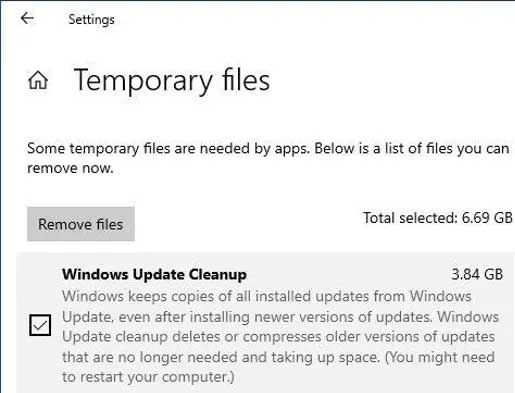515x393 pixels.
Task: Click the Temporary files page heading
Action: point(172,80)
